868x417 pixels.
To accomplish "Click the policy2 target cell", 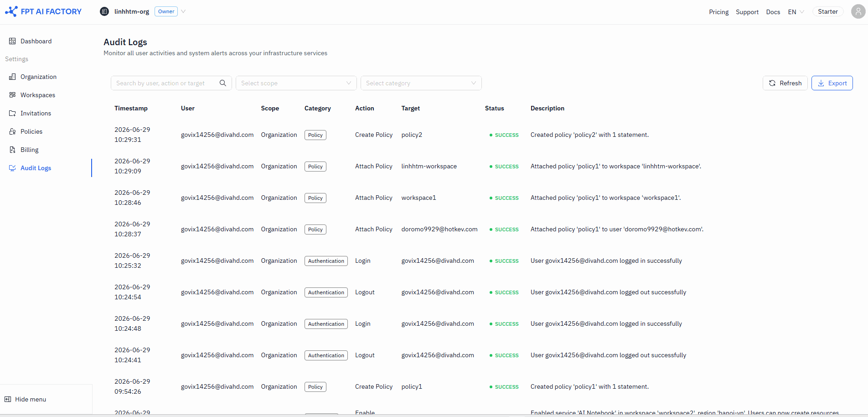I will tap(412, 135).
